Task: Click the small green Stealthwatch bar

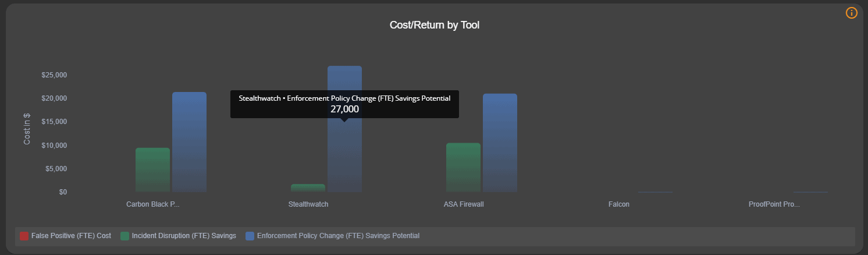Action: (308, 188)
